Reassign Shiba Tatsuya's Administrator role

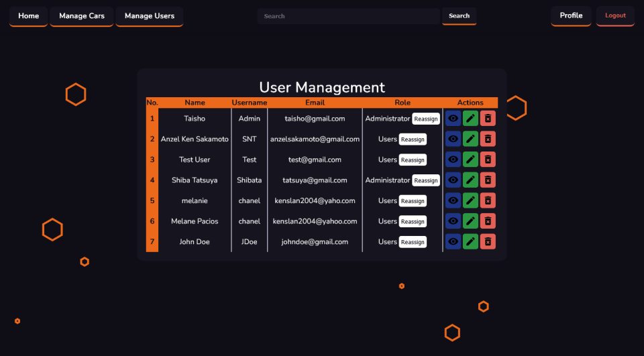click(426, 180)
